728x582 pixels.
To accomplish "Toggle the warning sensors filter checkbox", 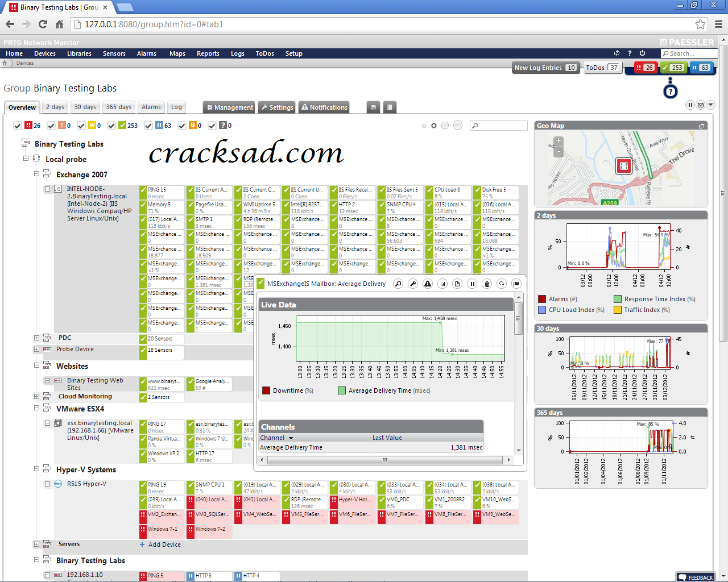I will point(81,126).
